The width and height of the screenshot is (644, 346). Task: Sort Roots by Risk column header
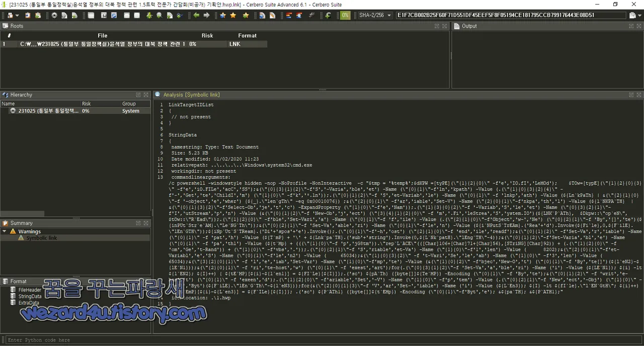tap(207, 36)
